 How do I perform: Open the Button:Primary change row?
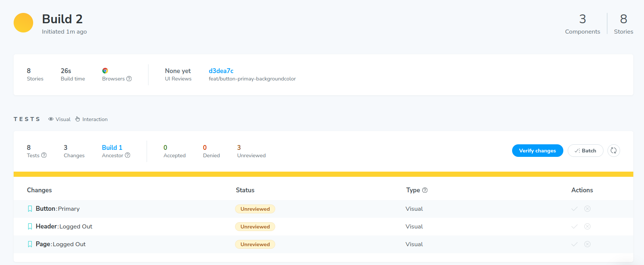[58, 209]
